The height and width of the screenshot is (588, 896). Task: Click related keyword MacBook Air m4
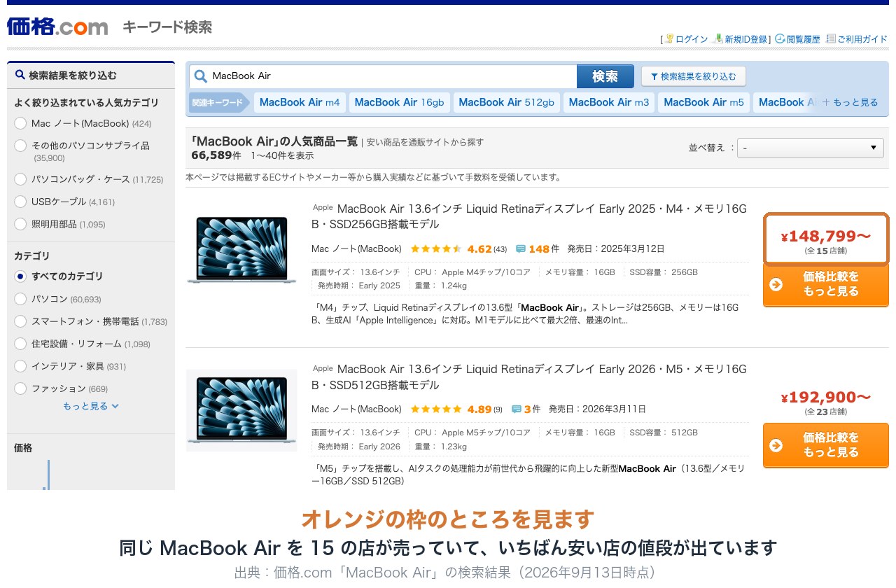300,102
